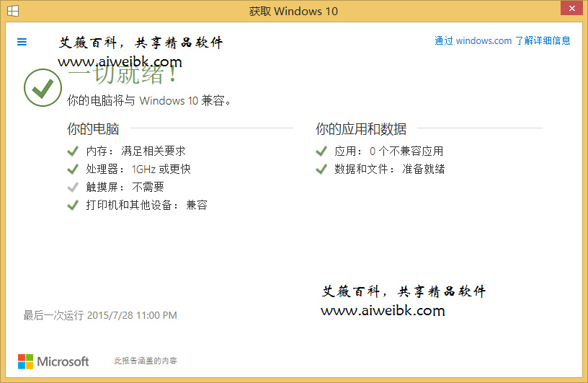
Task: Click the gray checkmark next to 触摸屏
Action: [73, 187]
